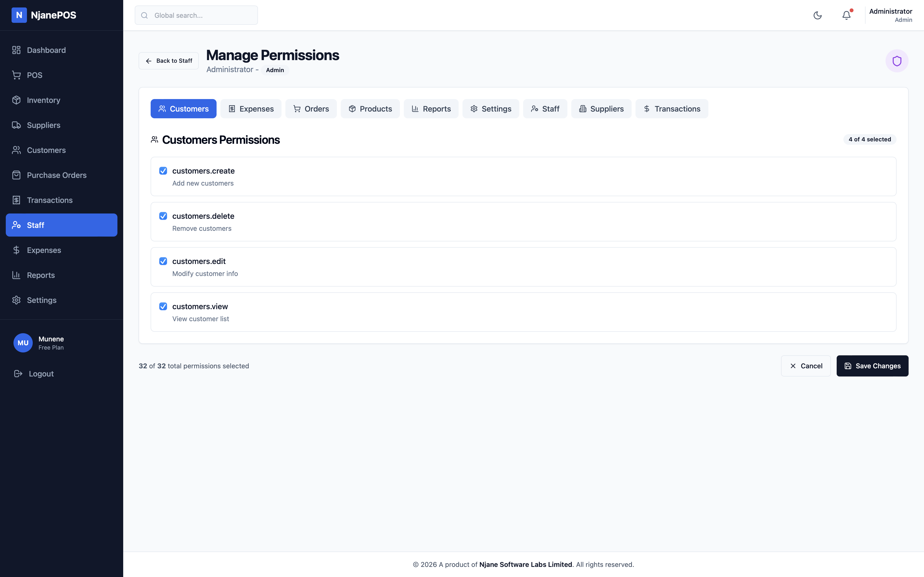Click the Reports chart icon in sidebar
The height and width of the screenshot is (577, 924).
click(16, 275)
